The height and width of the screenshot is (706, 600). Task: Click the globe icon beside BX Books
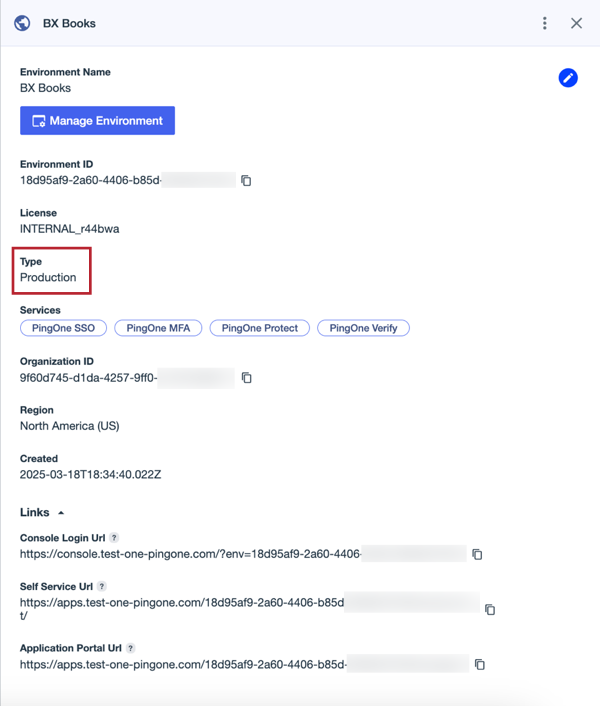pos(22,23)
